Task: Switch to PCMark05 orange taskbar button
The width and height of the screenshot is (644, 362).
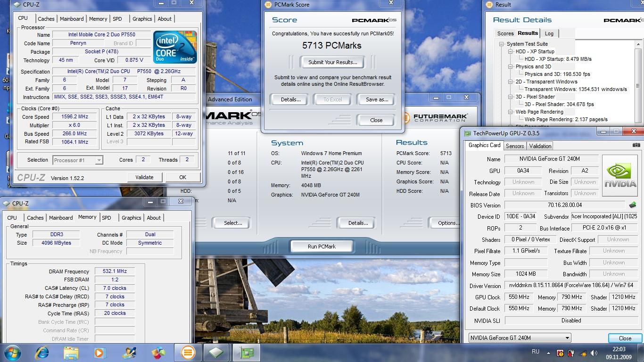Action: point(188,353)
